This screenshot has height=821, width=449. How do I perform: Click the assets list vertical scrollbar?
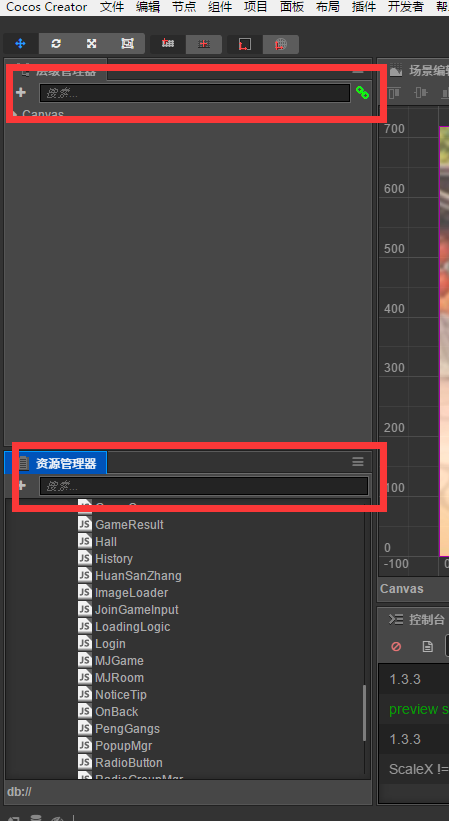pos(365,712)
